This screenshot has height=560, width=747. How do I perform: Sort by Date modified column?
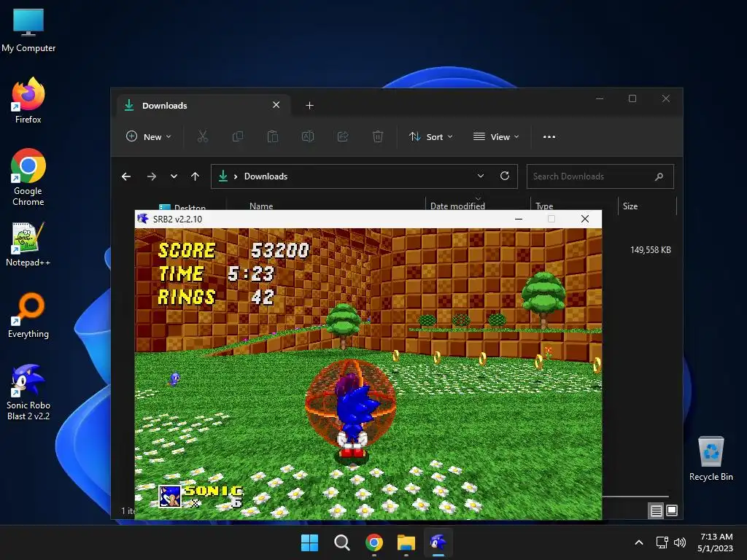pyautogui.click(x=457, y=206)
